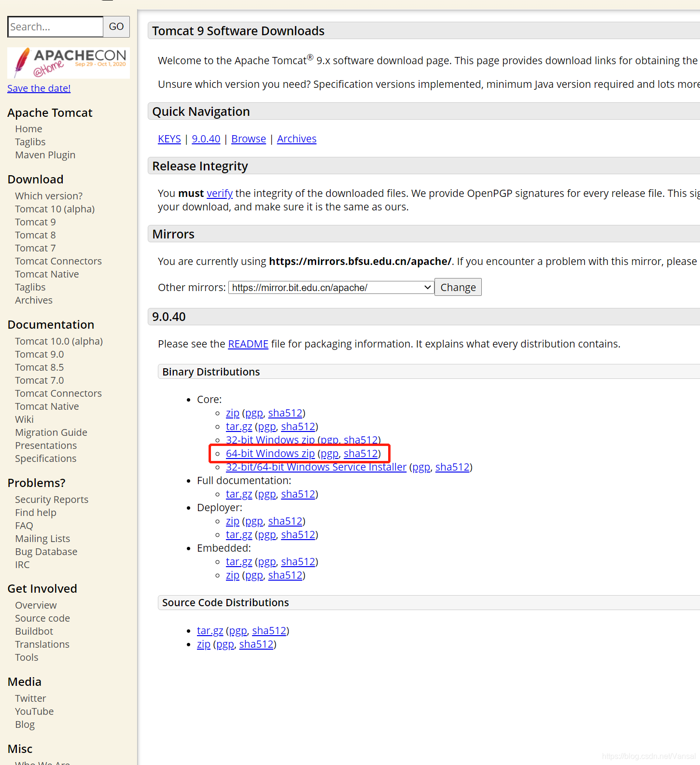Open the FAQ sidebar link
The height and width of the screenshot is (765, 700).
(x=24, y=526)
